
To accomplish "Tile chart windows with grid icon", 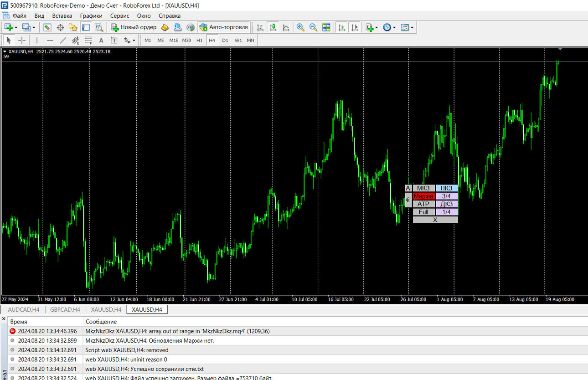I will (x=326, y=27).
